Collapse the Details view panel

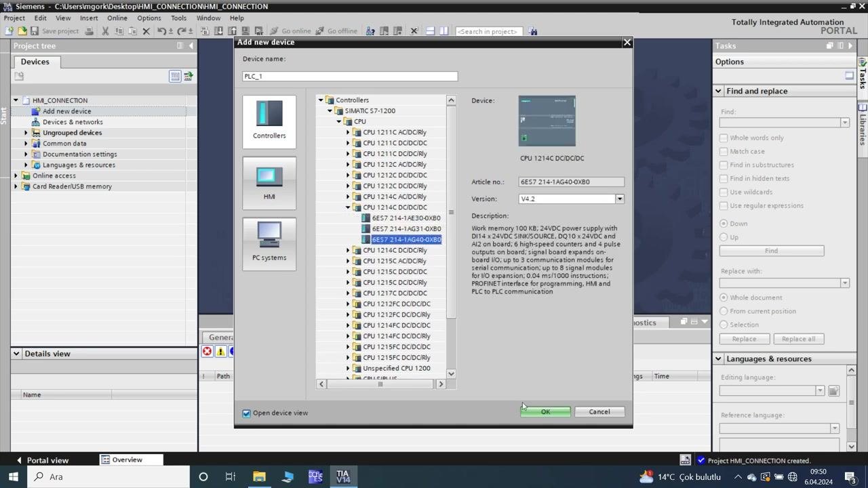coord(16,354)
